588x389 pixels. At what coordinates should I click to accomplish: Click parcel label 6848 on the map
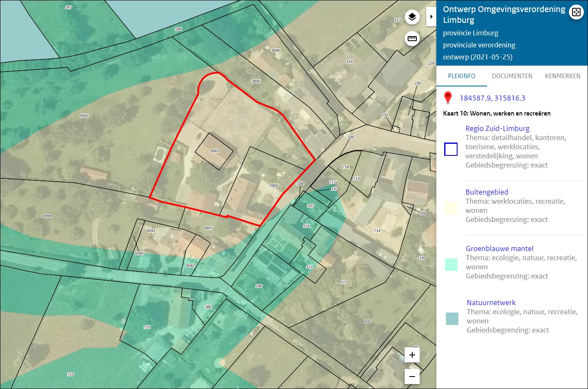pos(48,216)
